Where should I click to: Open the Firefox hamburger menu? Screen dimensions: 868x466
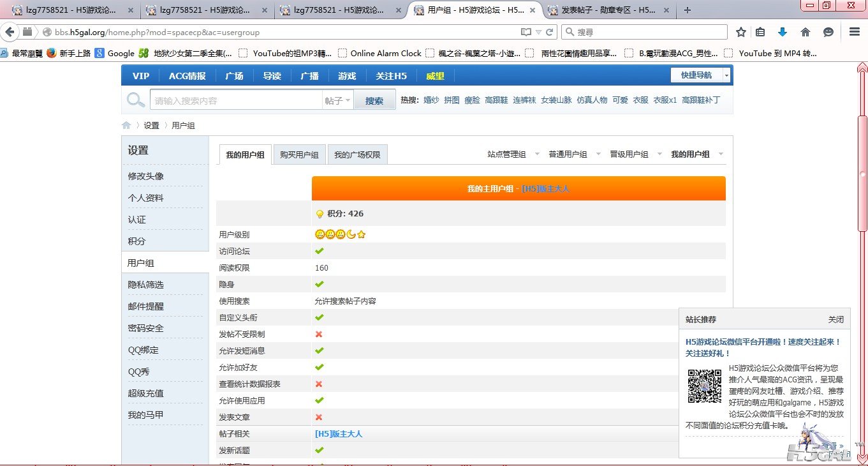855,32
